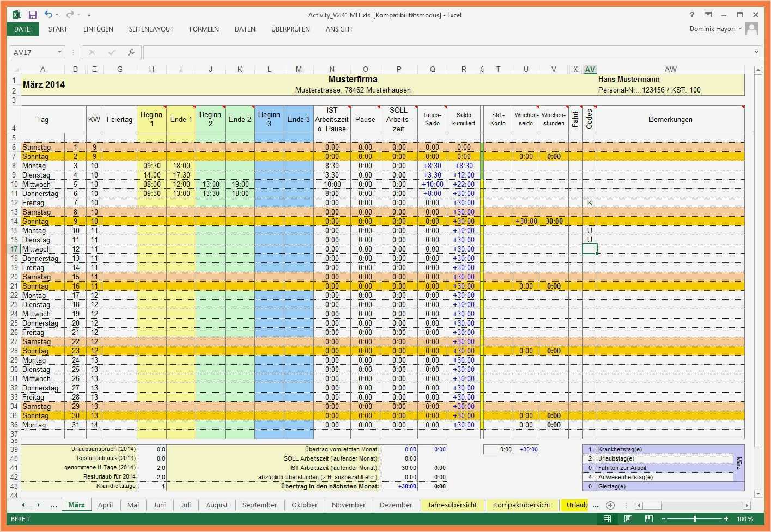Switch to Page Layout view
771x532 pixels.
[x=628, y=519]
